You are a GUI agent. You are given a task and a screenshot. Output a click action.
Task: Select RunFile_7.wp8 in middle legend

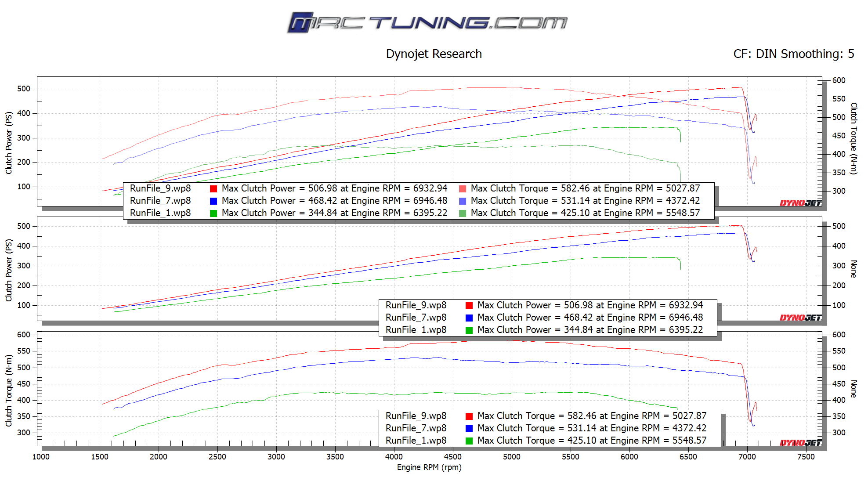coord(416,318)
